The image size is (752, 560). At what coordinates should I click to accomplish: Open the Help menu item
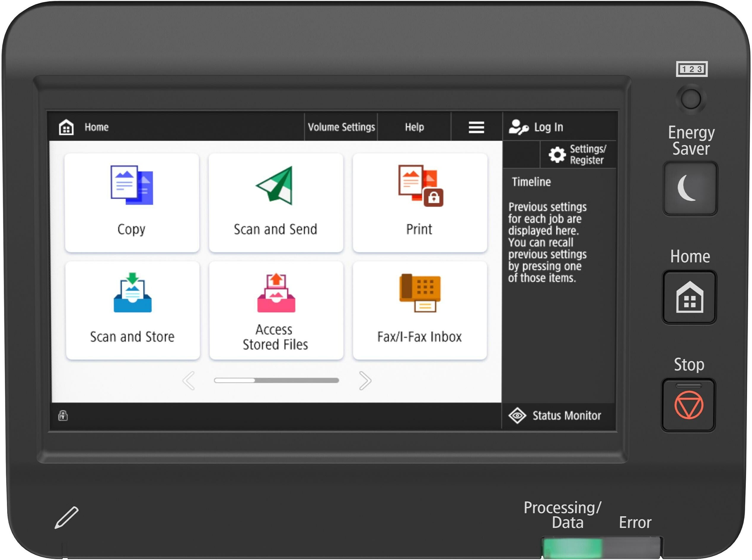(x=414, y=127)
